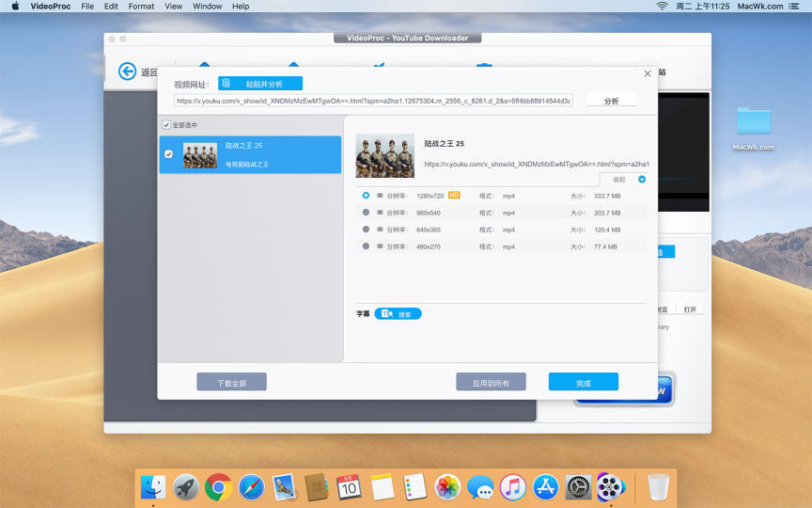Click the 下载全部 download all button

point(231,382)
